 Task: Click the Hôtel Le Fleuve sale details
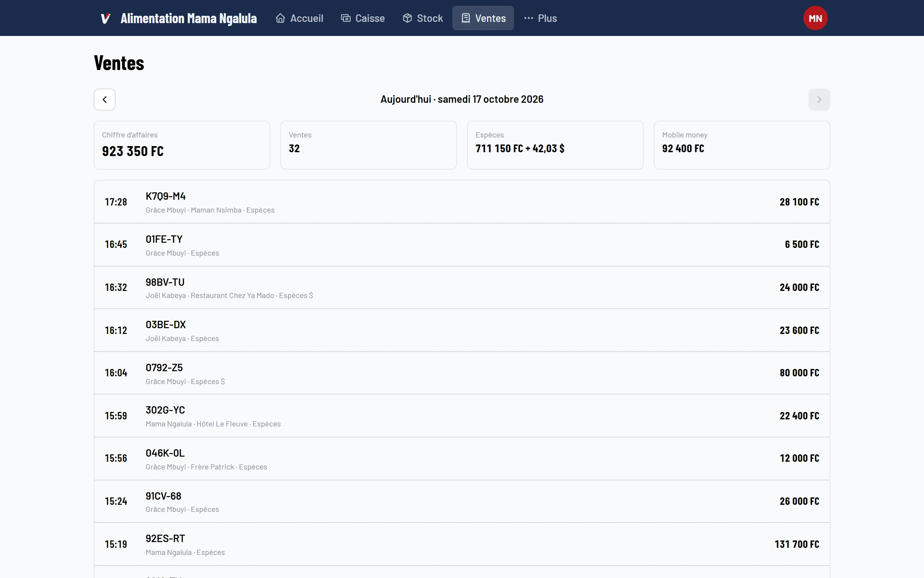213,424
